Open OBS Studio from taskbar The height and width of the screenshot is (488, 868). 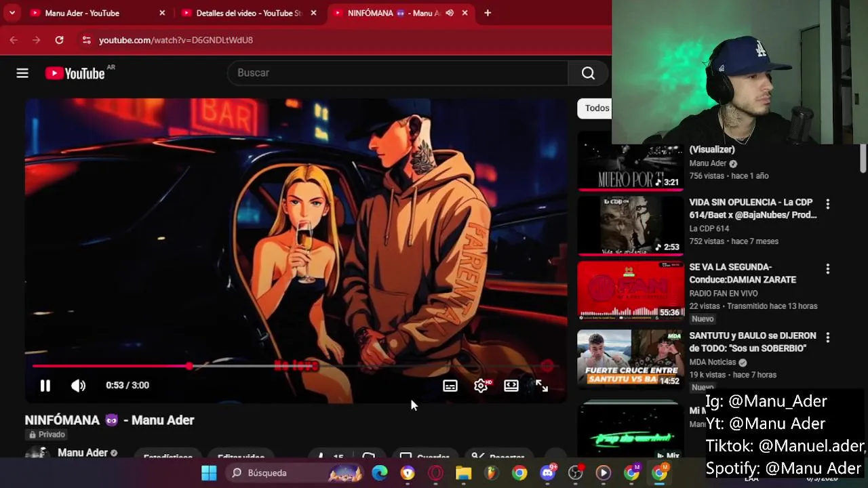tap(575, 473)
